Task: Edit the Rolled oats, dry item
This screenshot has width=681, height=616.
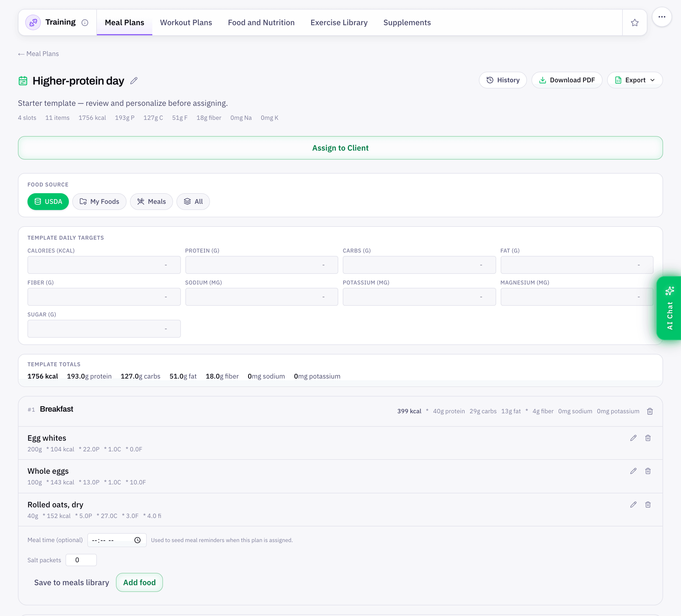Action: pyautogui.click(x=633, y=505)
